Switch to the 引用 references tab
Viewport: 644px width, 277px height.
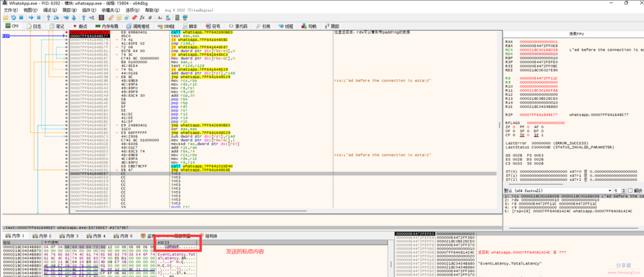coord(263,26)
